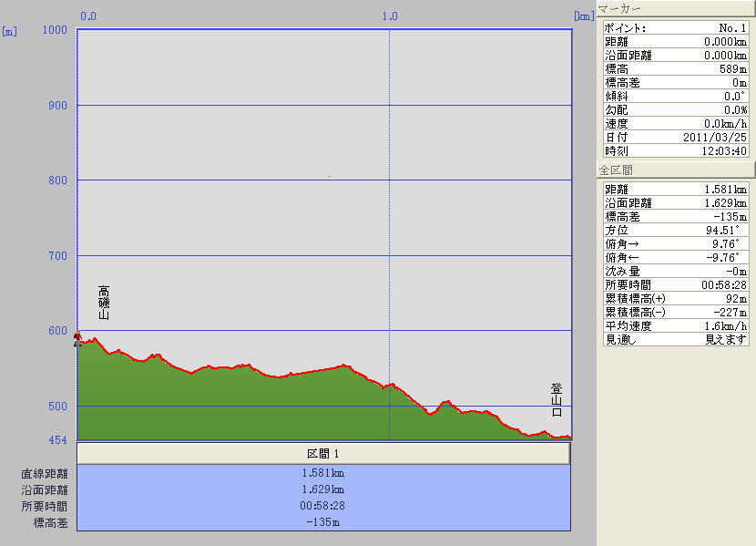Click the 俯角→ 9.76° row

[676, 244]
